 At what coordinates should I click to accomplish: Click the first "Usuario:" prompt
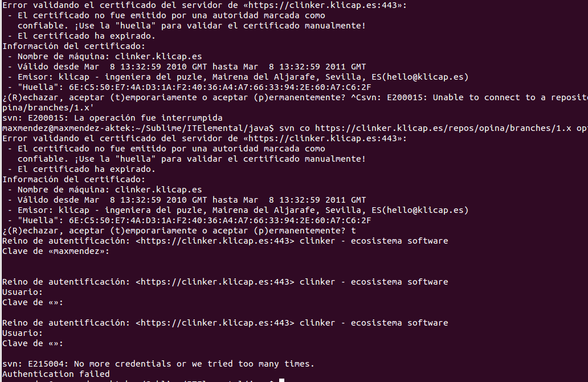pyautogui.click(x=22, y=292)
